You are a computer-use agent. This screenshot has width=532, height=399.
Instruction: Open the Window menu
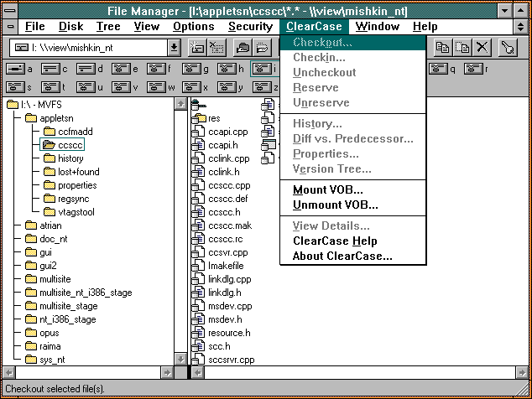tap(378, 27)
